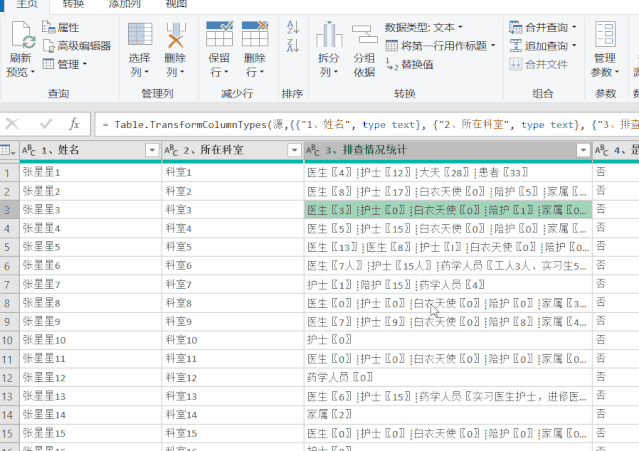Click the ABC type icon of 2、所在科室 column

(171, 150)
